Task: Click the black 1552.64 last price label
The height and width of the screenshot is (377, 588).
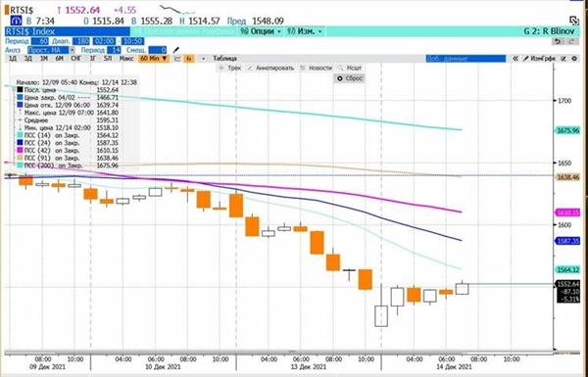Action: (567, 284)
